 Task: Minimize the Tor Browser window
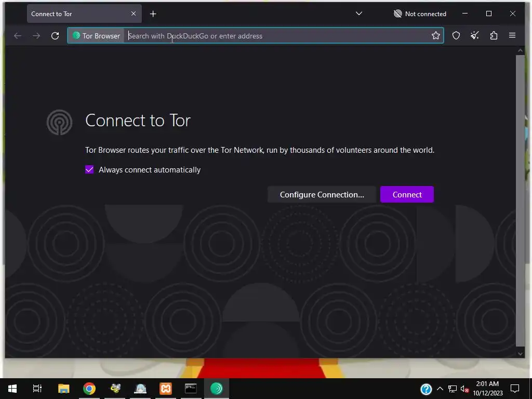(x=465, y=14)
